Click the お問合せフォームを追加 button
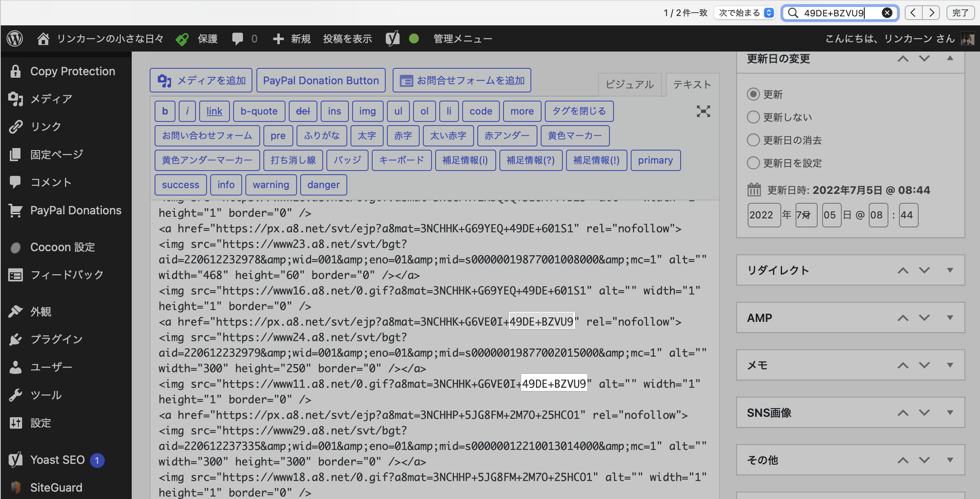 tap(463, 80)
